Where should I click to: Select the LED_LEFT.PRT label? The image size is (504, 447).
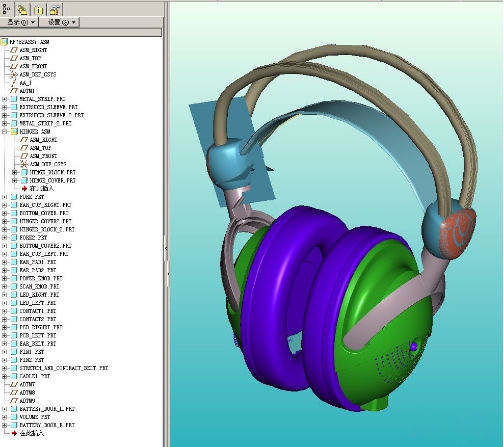pos(38,303)
